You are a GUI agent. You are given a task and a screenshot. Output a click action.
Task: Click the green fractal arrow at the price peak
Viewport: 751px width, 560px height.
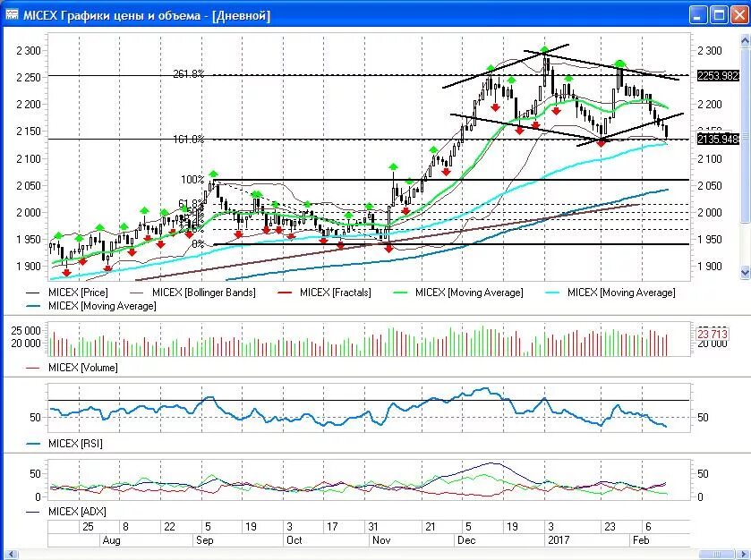pyautogui.click(x=544, y=49)
